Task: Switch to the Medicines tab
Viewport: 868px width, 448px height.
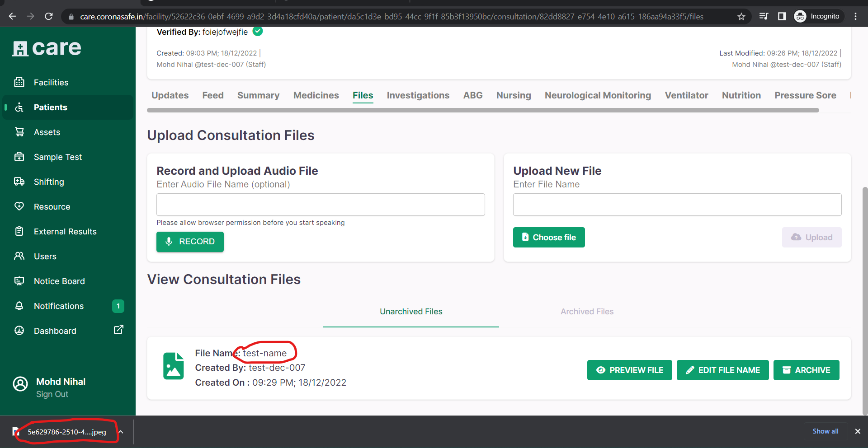Action: (316, 95)
